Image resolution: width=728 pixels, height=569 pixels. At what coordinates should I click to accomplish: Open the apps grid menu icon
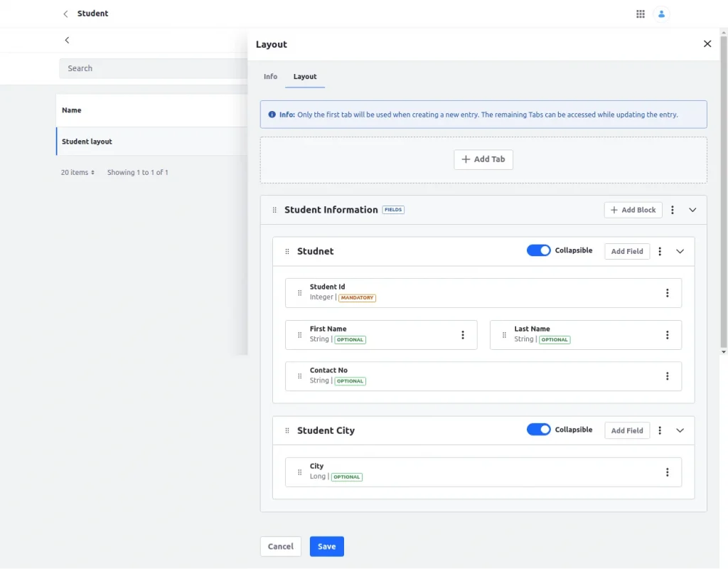coord(641,14)
